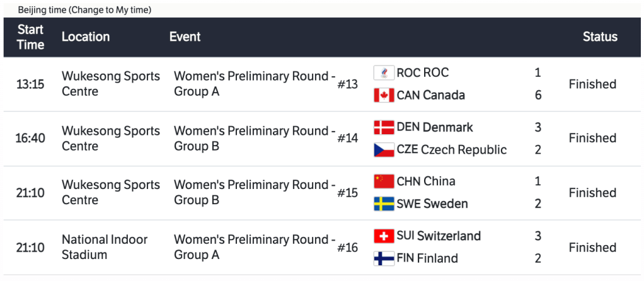Click the Status column header
Screen dimensions: 644x281
(x=600, y=37)
